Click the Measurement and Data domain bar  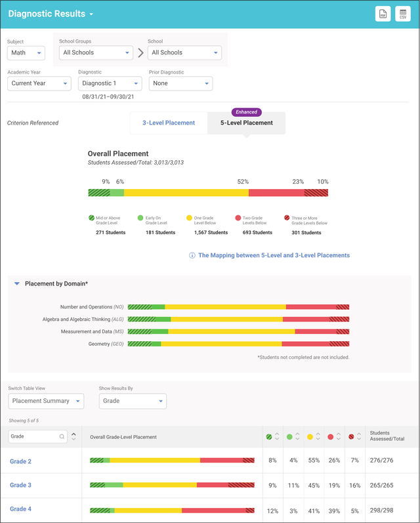coord(238,331)
